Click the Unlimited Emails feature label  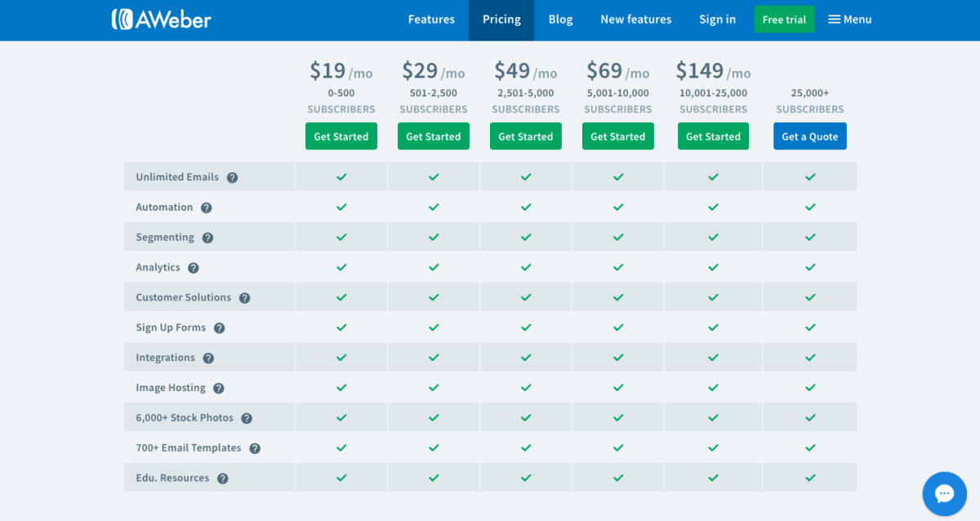(x=177, y=177)
